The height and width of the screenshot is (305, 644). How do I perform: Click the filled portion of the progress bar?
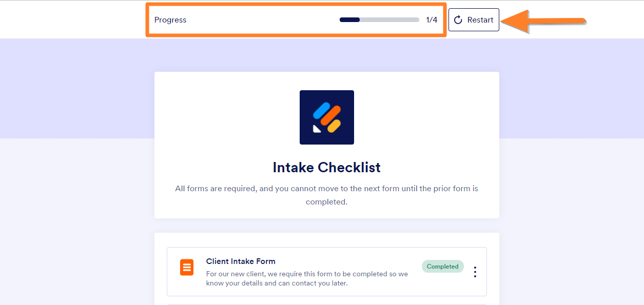349,20
